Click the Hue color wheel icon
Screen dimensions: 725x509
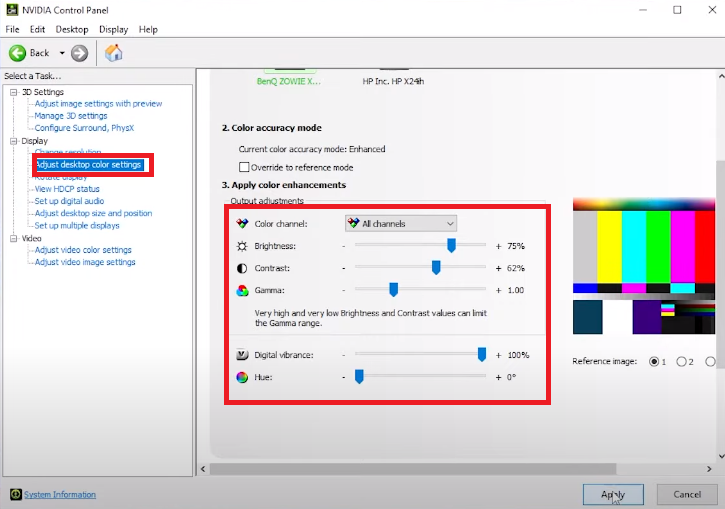241,377
